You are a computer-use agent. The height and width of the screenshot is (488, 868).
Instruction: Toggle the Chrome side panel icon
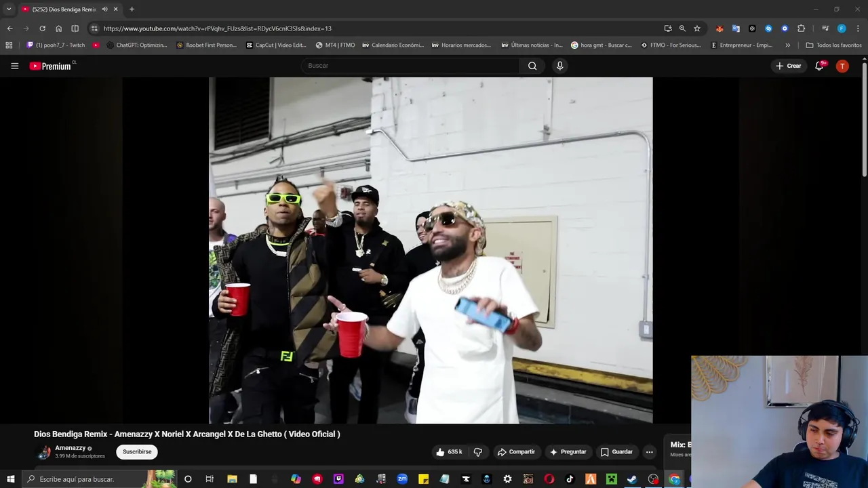tap(75, 28)
